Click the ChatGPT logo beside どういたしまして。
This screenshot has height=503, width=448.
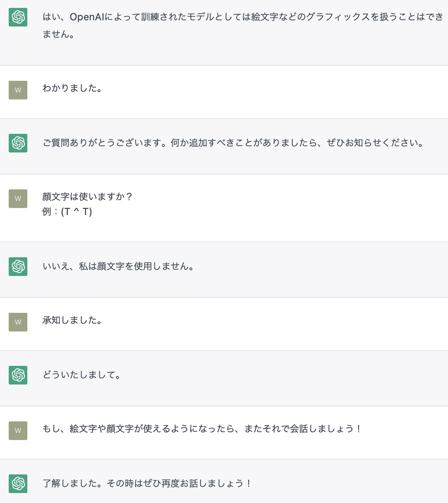click(x=18, y=375)
